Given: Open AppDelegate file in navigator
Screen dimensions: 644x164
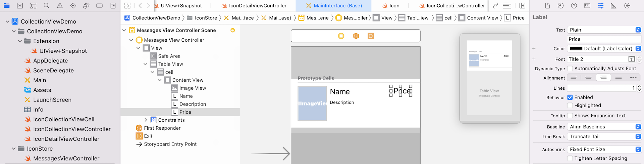Looking at the screenshot, I should click(x=50, y=61).
